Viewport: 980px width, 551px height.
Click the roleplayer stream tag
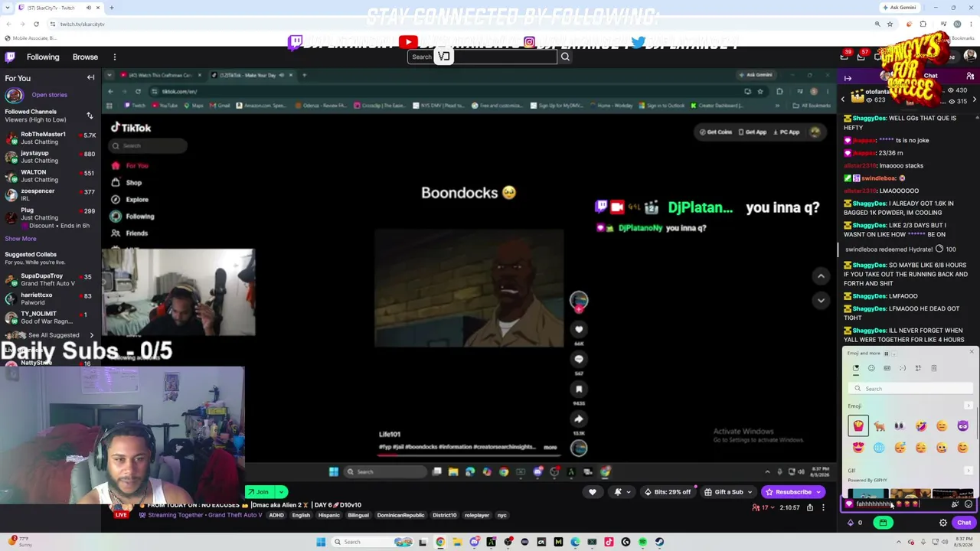[476, 515]
